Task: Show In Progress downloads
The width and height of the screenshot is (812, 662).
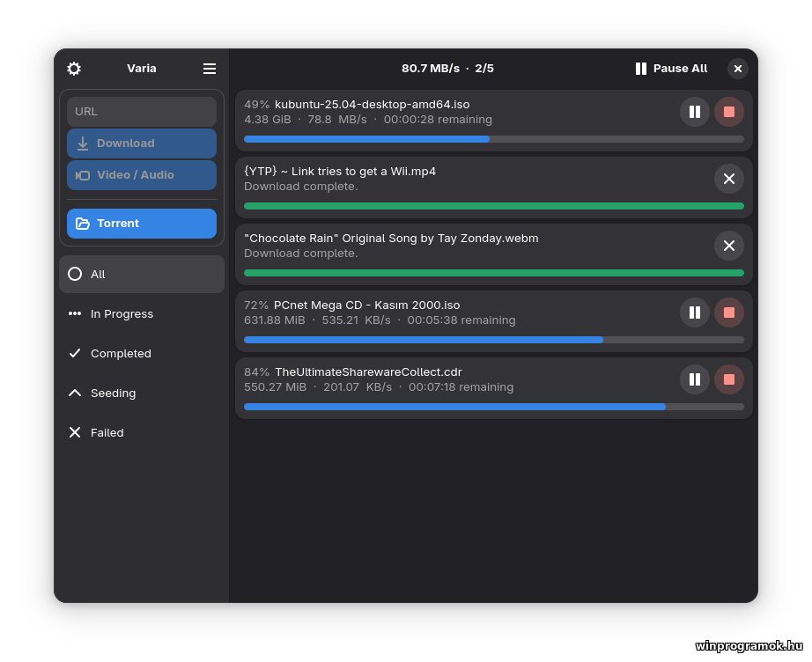Action: point(142,314)
